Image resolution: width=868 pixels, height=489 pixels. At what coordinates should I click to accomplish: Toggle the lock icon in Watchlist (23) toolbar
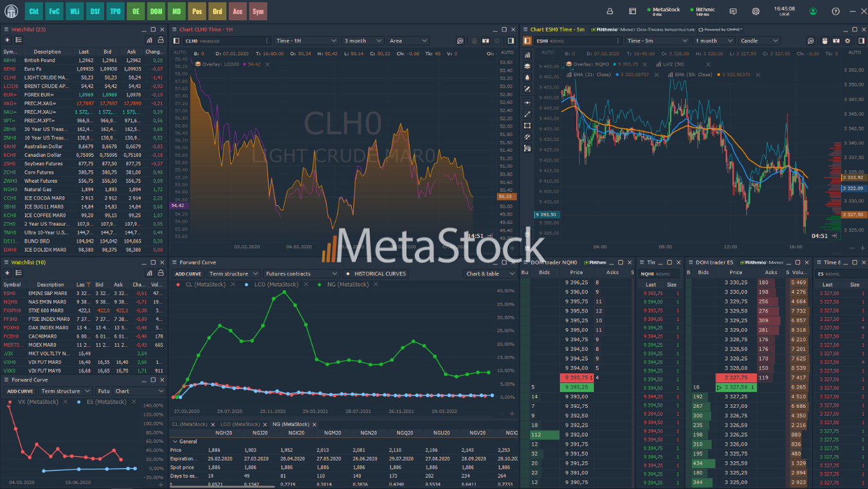pyautogui.click(x=160, y=40)
